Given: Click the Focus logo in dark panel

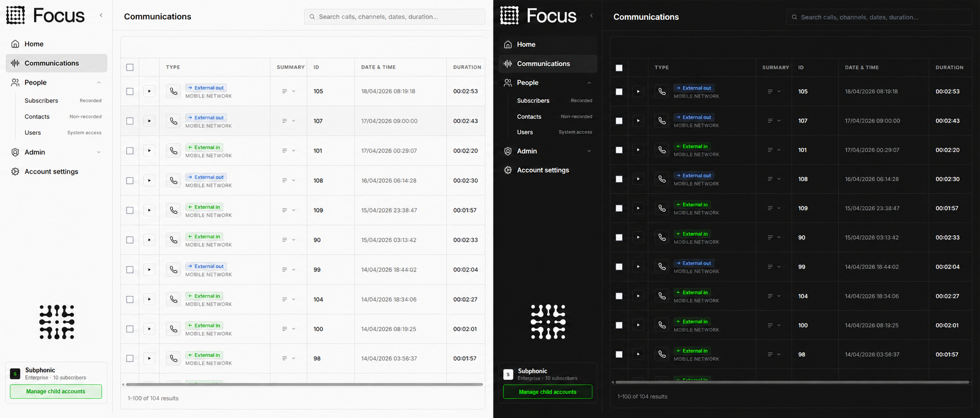Looking at the screenshot, I should [538, 15].
